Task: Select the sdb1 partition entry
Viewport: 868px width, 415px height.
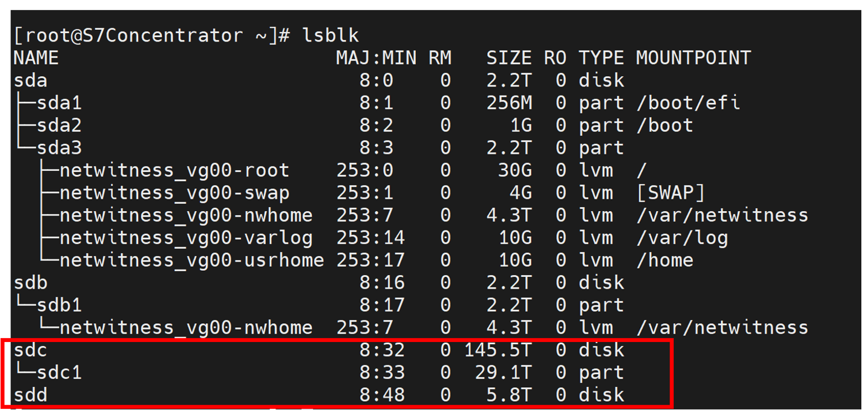Action: tap(59, 305)
